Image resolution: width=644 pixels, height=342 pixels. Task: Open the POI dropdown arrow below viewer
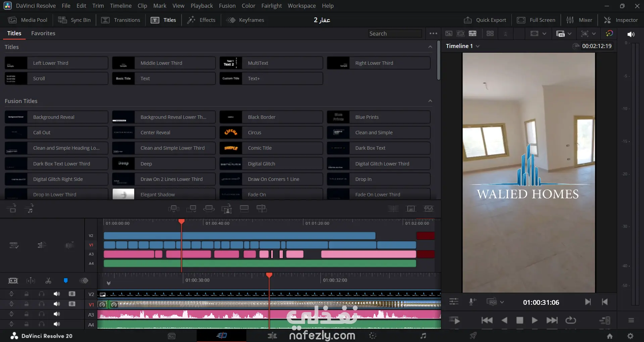[x=502, y=302]
